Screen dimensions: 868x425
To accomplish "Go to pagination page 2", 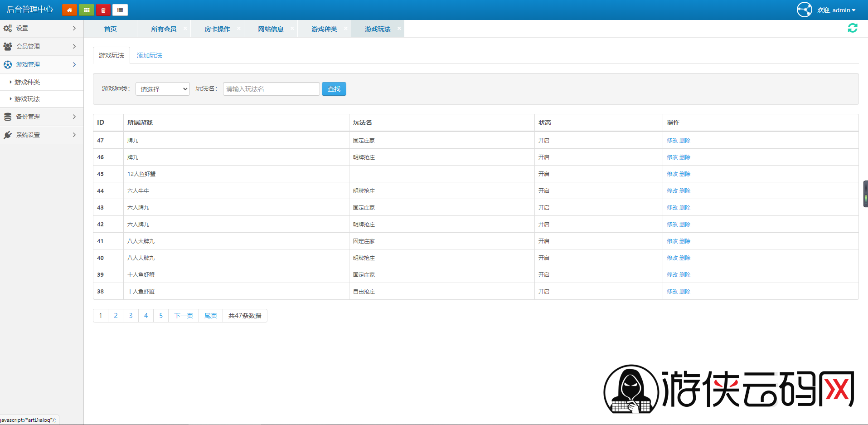I will (116, 316).
